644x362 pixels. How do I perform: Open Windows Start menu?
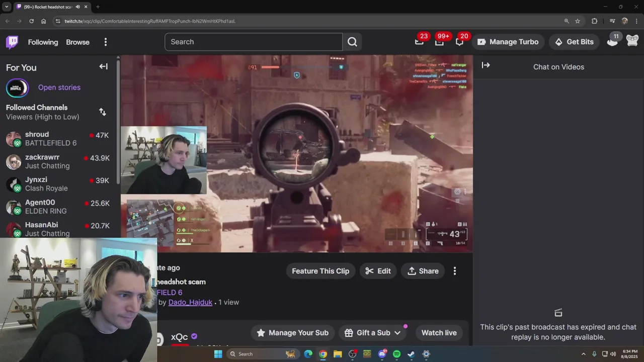218,354
